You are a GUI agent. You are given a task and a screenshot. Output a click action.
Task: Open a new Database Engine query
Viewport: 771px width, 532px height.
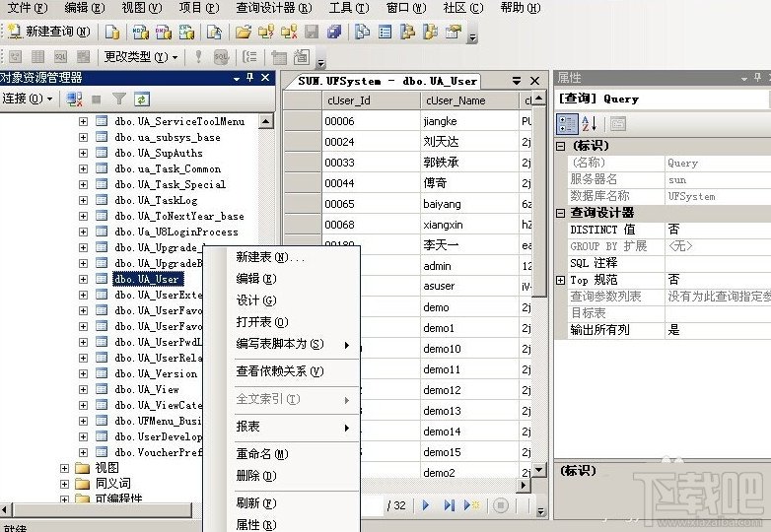click(112, 33)
